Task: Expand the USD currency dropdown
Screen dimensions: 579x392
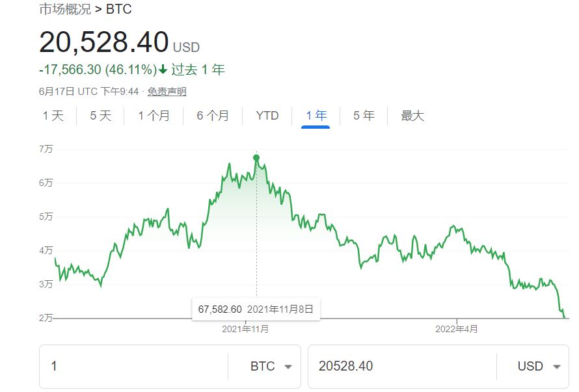Action: (x=539, y=366)
